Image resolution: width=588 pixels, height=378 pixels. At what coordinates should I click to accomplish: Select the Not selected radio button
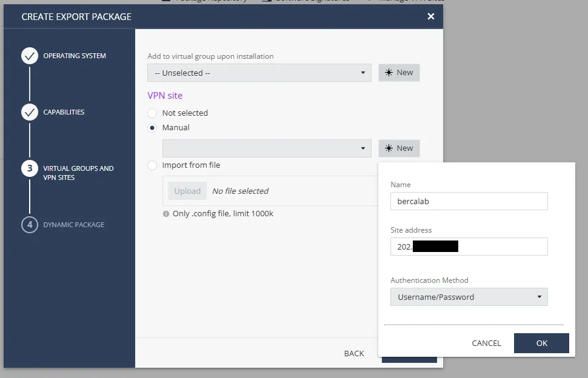(x=152, y=113)
